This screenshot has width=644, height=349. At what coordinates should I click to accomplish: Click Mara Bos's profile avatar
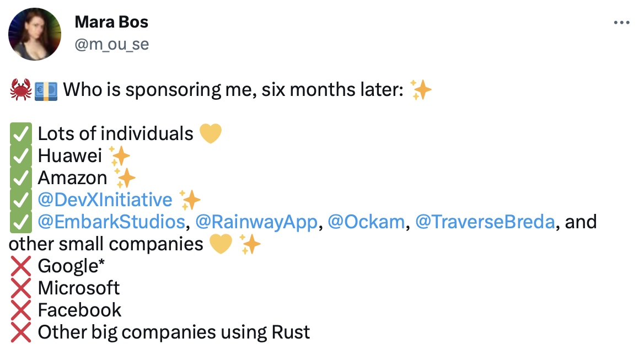pyautogui.click(x=34, y=34)
